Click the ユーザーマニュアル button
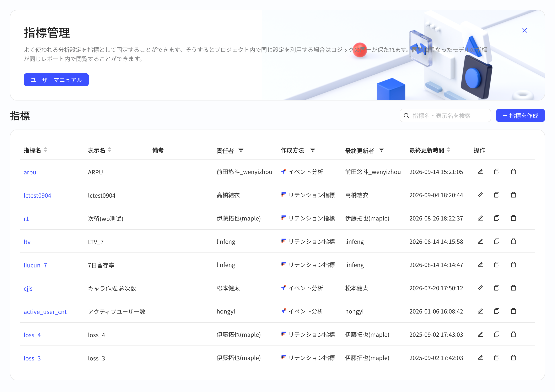 tap(56, 80)
